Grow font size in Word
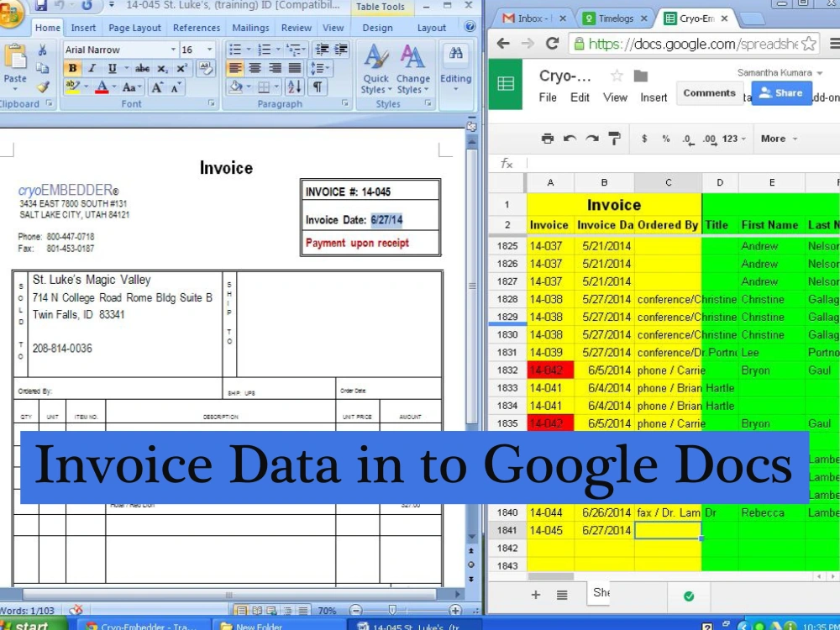840x630 pixels. click(156, 87)
